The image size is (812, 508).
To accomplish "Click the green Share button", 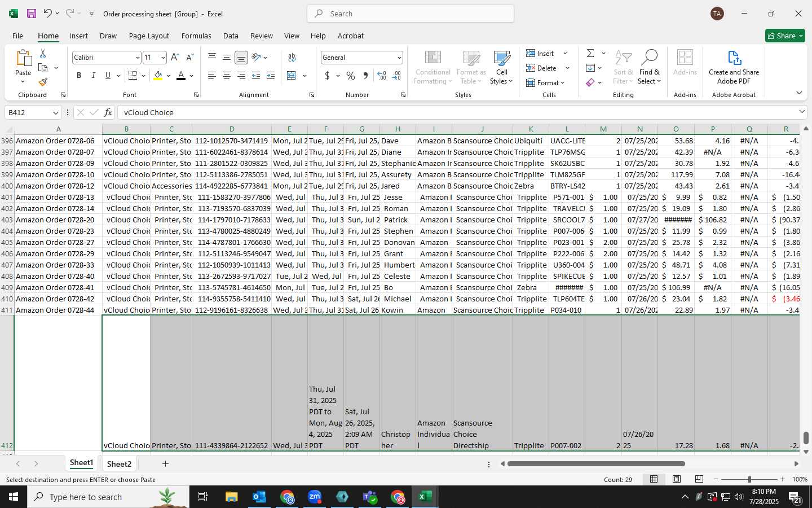I will pyautogui.click(x=785, y=36).
